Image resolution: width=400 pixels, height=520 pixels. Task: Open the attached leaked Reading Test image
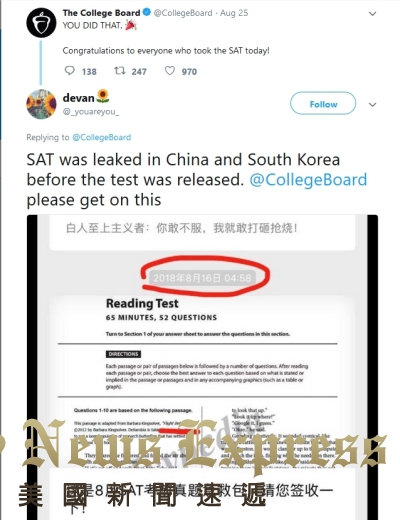(202, 367)
